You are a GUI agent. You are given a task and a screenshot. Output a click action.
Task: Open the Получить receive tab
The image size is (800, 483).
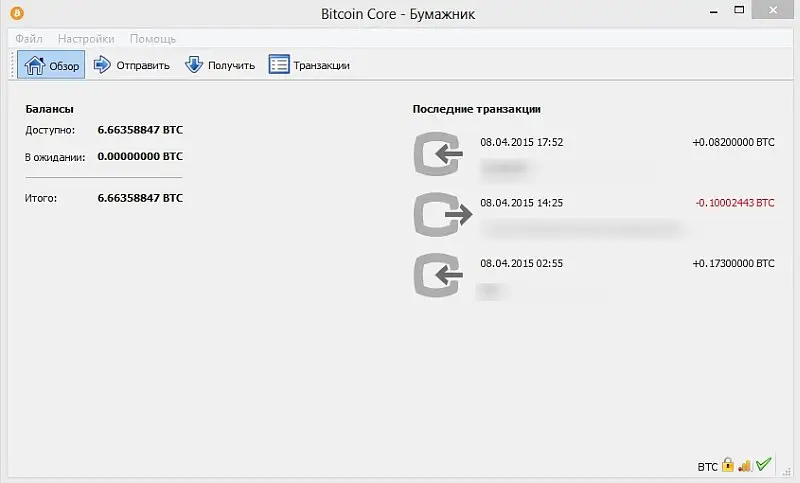click(220, 65)
